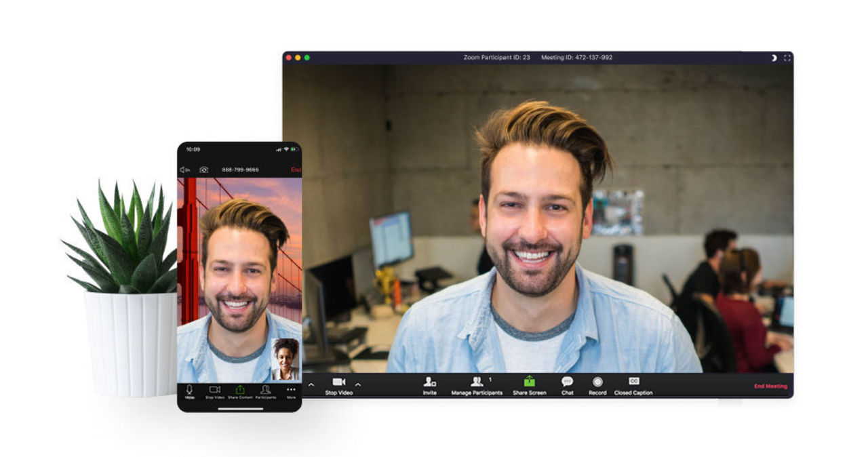Open Manage Participants panel
The height and width of the screenshot is (457, 868).
pyautogui.click(x=477, y=382)
